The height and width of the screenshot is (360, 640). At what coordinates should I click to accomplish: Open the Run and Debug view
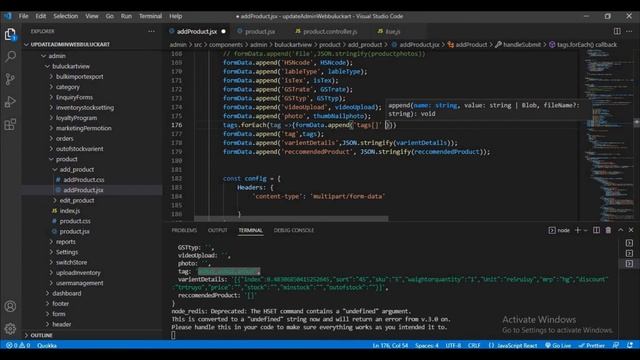point(10,102)
